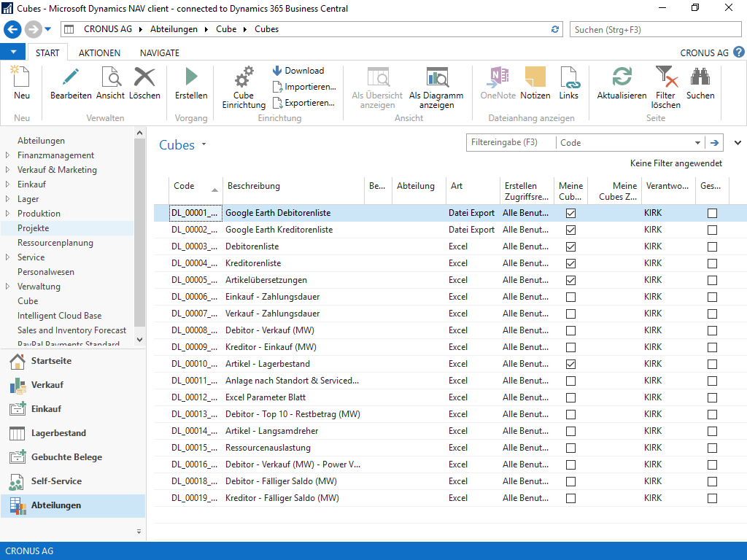Expand Verkauf & Marketing tree node
This screenshot has width=747, height=560.
click(7, 169)
